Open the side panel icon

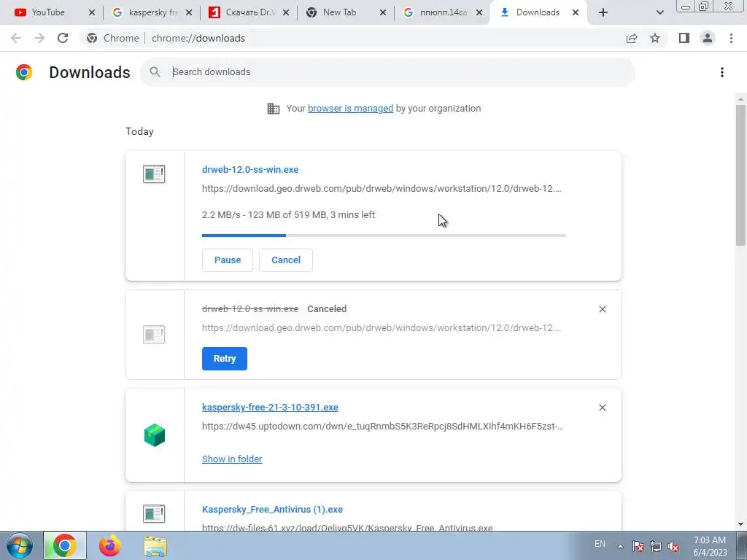[684, 38]
